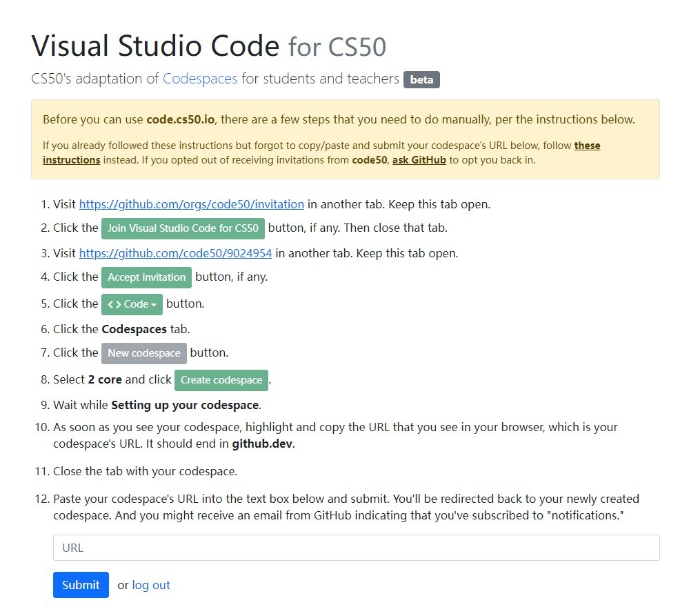Click the Accept invitation button

[x=146, y=277]
